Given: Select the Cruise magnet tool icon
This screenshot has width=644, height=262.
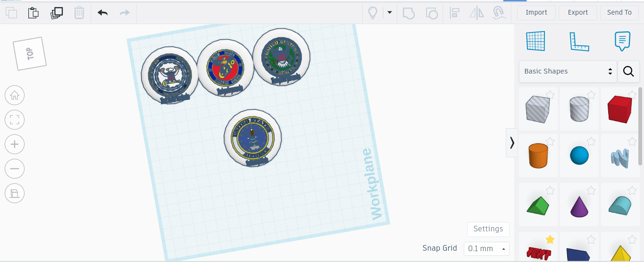Looking at the screenshot, I should [x=498, y=13].
